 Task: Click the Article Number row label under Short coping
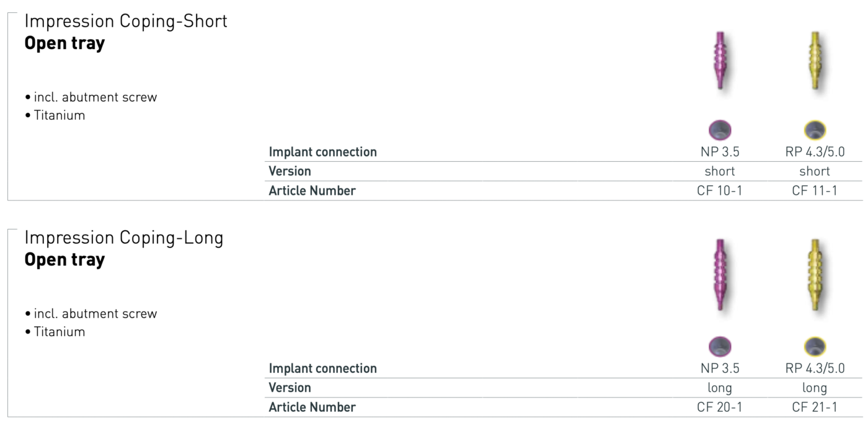[x=312, y=191]
